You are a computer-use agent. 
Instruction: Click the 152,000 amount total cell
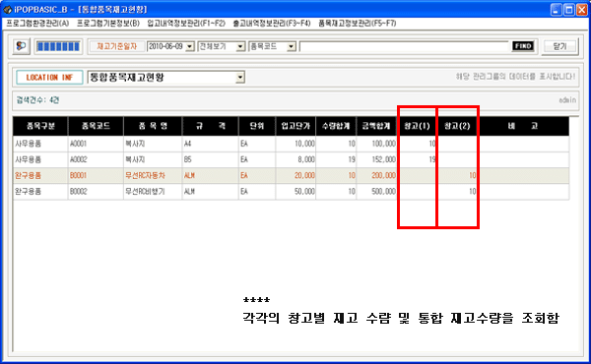point(376,159)
